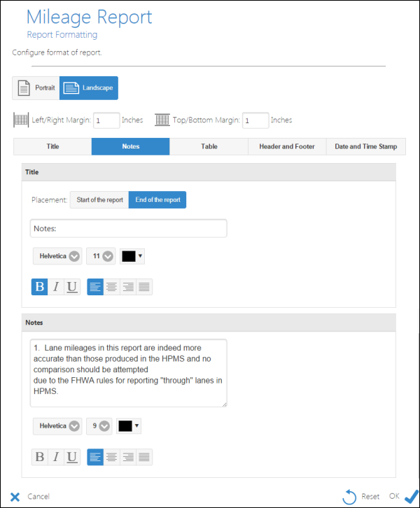Screen dimensions: 420x508
Task: Set placement to End of the report
Action: 157,200
